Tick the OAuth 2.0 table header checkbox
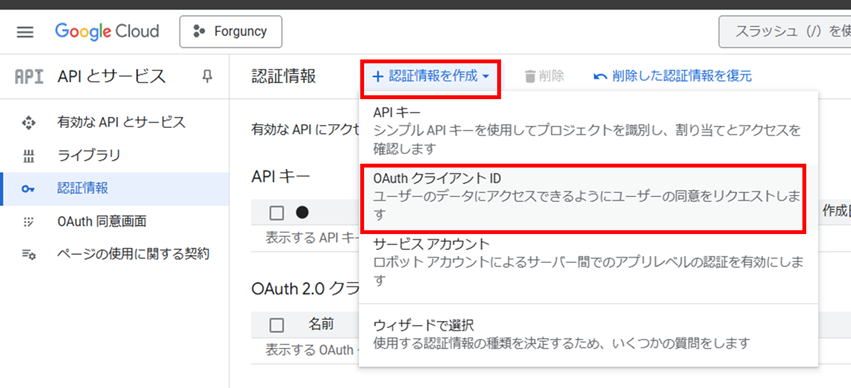 [x=277, y=325]
